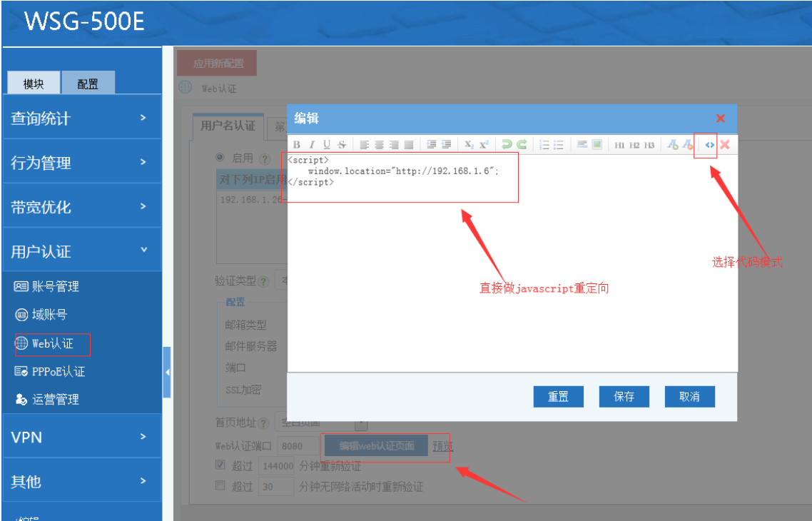Click inside the code editing text area
Screen dimensions: 812x521
tap(512, 285)
